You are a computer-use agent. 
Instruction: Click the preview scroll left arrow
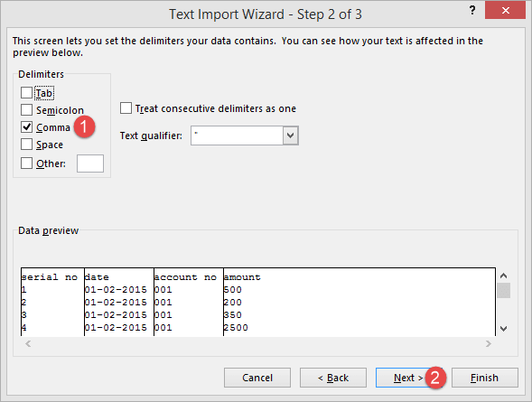tap(28, 343)
